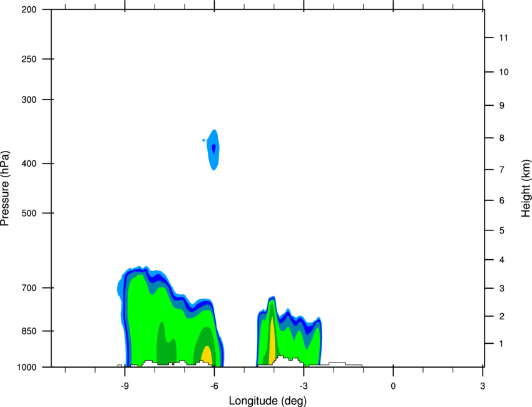532x407 pixels.
Task: Click the 250 pressure tick label
Action: click(x=29, y=59)
